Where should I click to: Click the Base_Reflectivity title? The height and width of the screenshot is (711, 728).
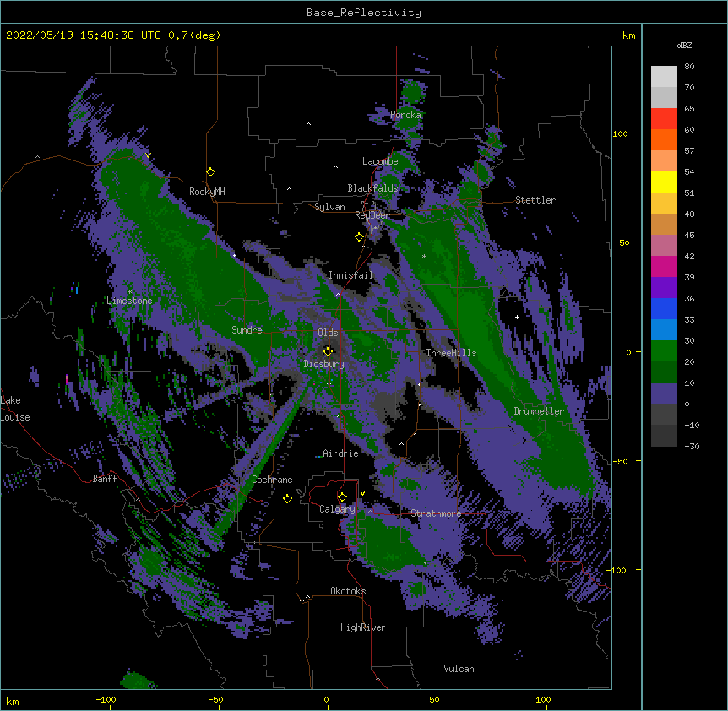click(364, 13)
